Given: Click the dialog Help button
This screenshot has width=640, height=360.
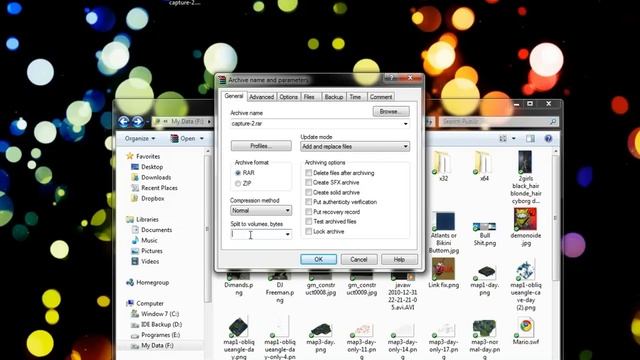Looking at the screenshot, I should [x=399, y=259].
